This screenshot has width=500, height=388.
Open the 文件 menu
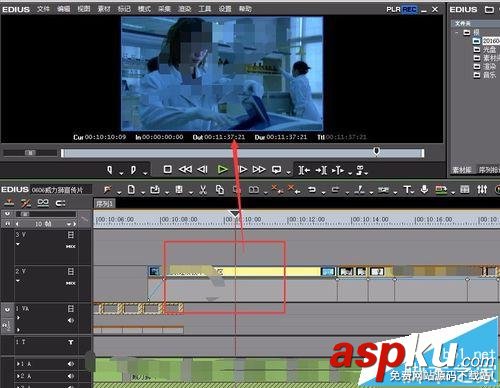coord(43,9)
